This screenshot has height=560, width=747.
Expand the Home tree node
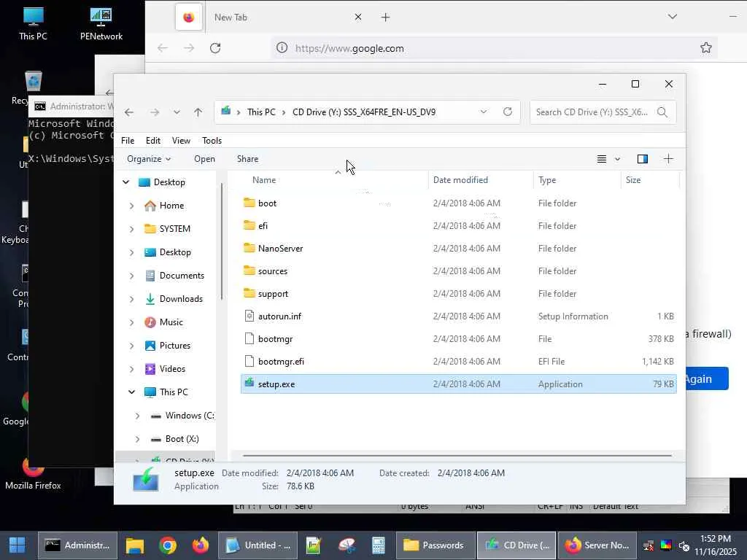(131, 206)
